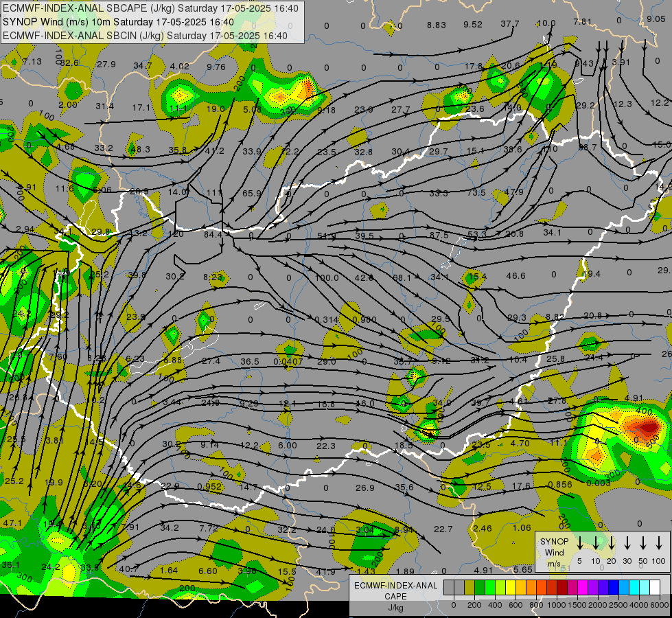Click the SYNOP Wind m/s legend label
This screenshot has height=618, width=672.
click(x=554, y=553)
